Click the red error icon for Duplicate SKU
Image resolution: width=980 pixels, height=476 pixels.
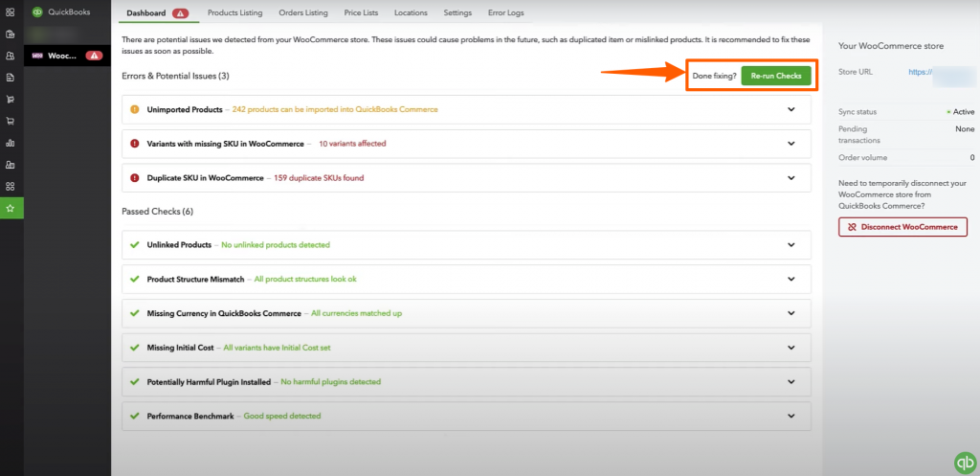point(134,177)
